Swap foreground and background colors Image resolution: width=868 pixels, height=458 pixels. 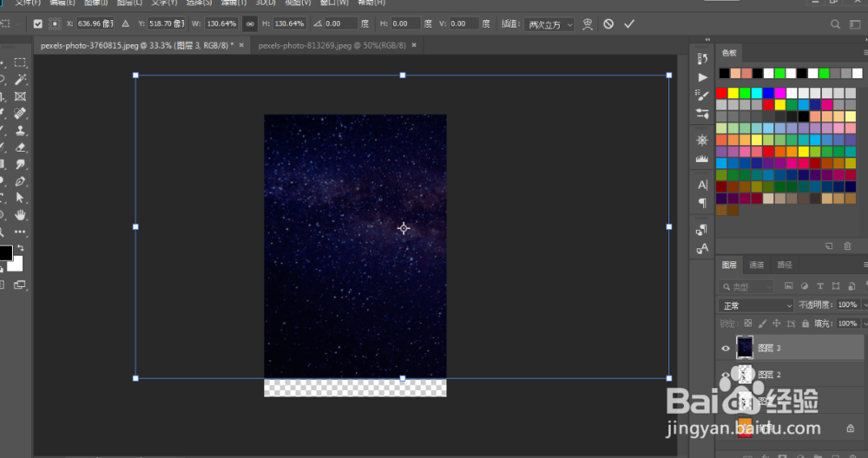(21, 248)
